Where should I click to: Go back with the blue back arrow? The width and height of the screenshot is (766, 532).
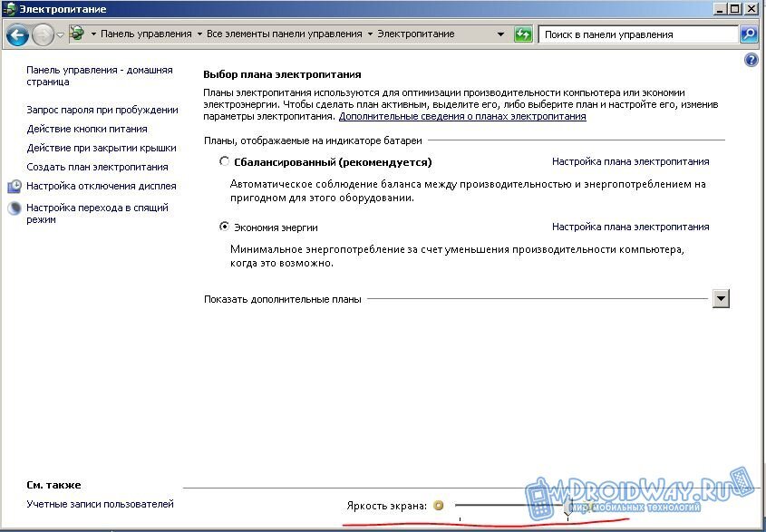click(x=17, y=34)
